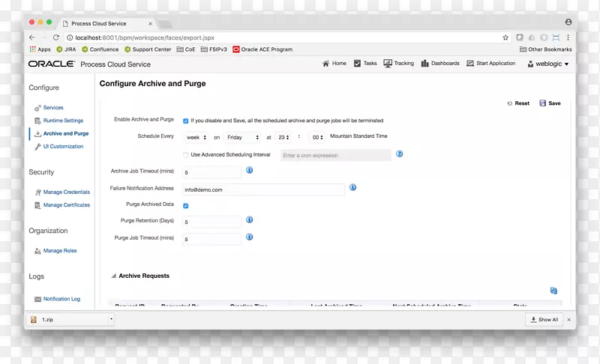
Task: Click the Save disk icon
Action: (x=543, y=103)
